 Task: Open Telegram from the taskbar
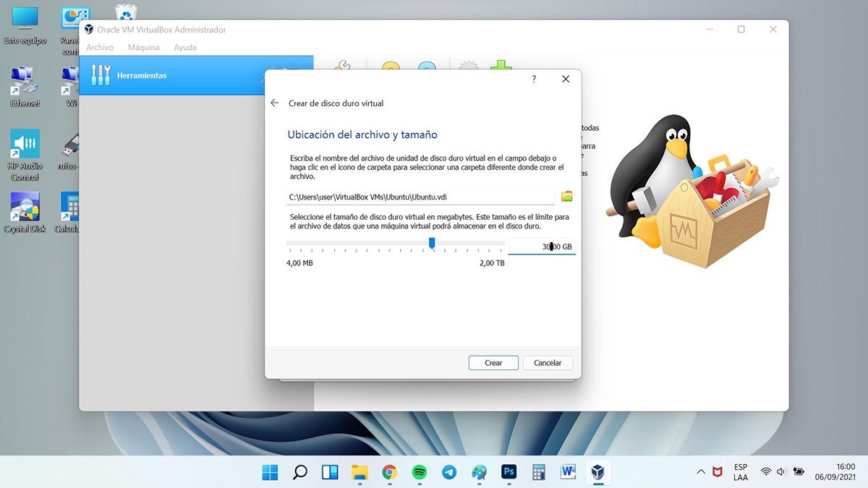click(x=448, y=472)
